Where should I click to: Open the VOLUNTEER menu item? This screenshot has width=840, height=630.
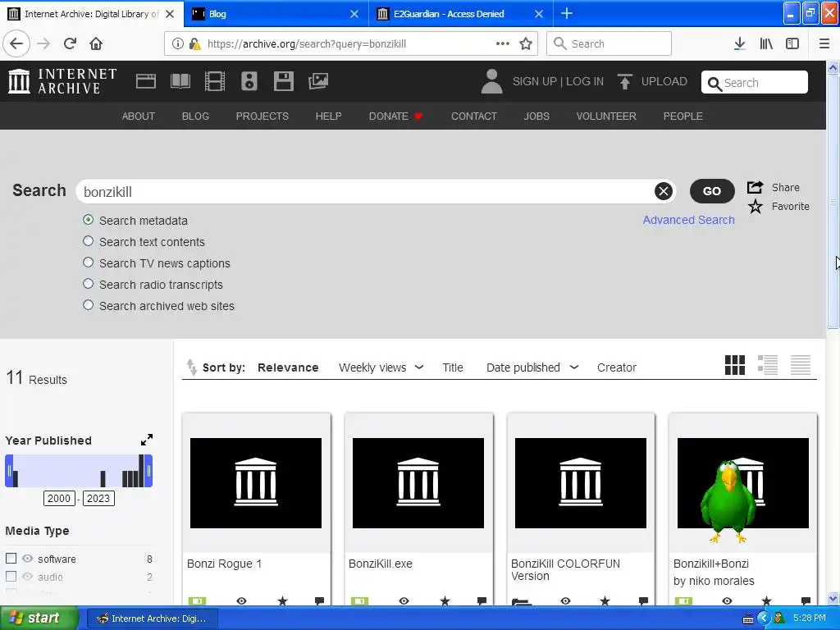(606, 116)
